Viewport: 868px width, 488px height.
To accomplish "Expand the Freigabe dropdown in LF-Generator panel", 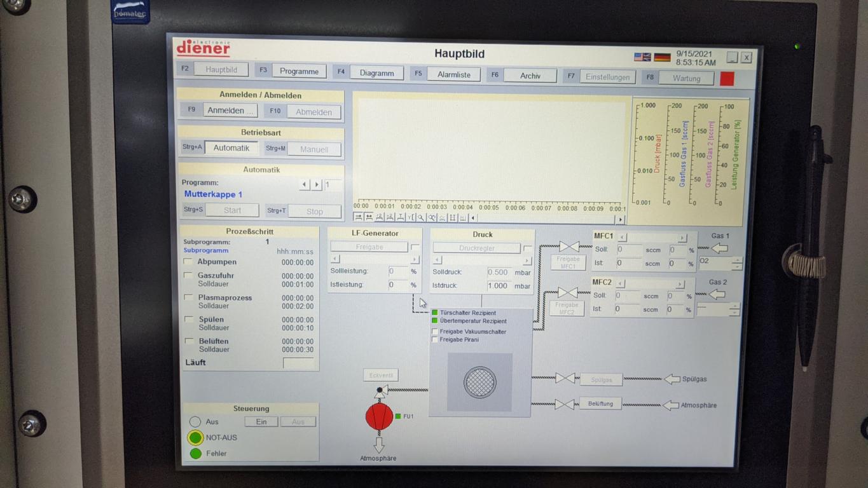I will [369, 246].
